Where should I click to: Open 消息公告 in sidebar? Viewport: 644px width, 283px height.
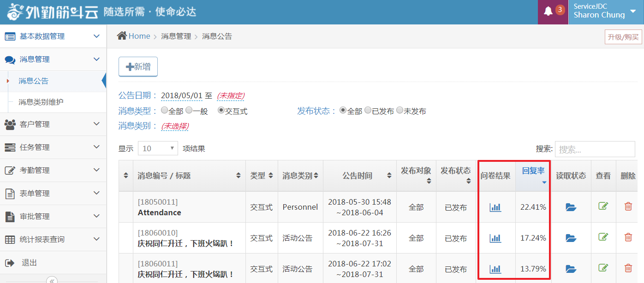(x=34, y=81)
